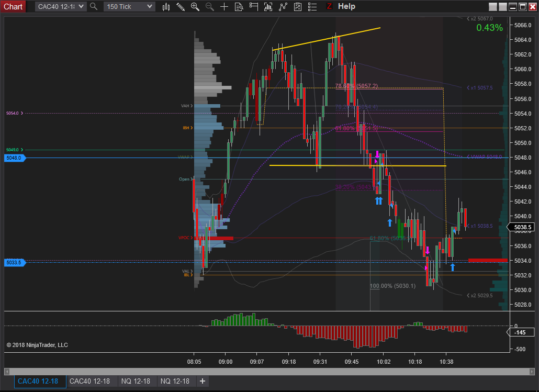The width and height of the screenshot is (539, 392).
Task: Click the 09:45 time axis label
Action: click(352, 362)
